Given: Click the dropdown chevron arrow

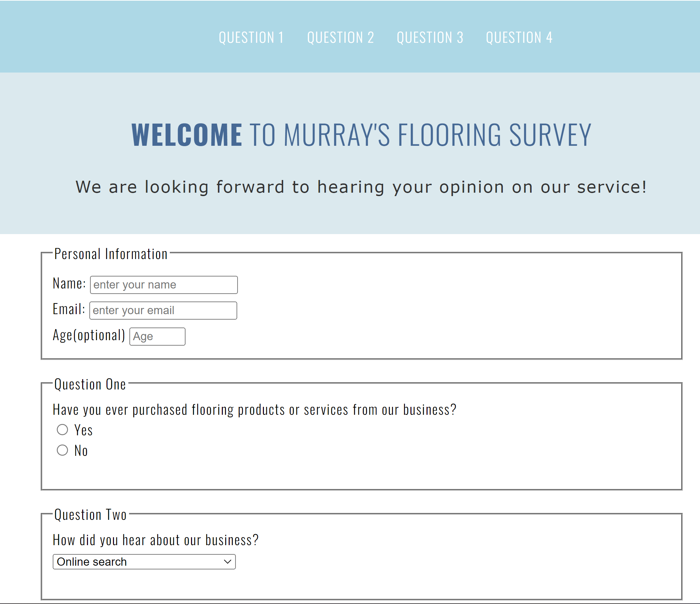Looking at the screenshot, I should tap(227, 562).
